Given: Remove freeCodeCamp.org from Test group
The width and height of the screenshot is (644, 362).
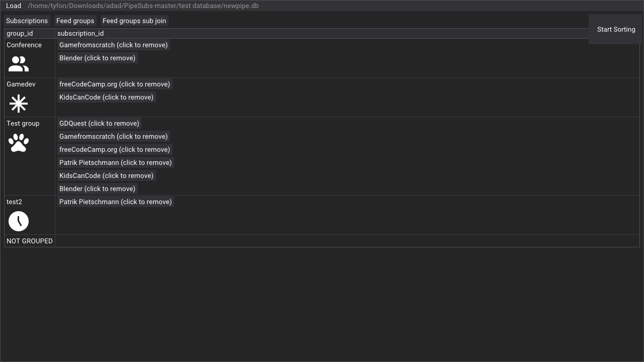Looking at the screenshot, I should point(115,149).
